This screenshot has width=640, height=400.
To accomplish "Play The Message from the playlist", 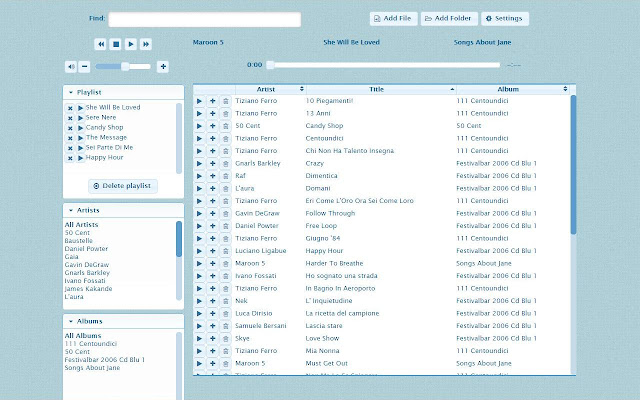I will click(80, 138).
